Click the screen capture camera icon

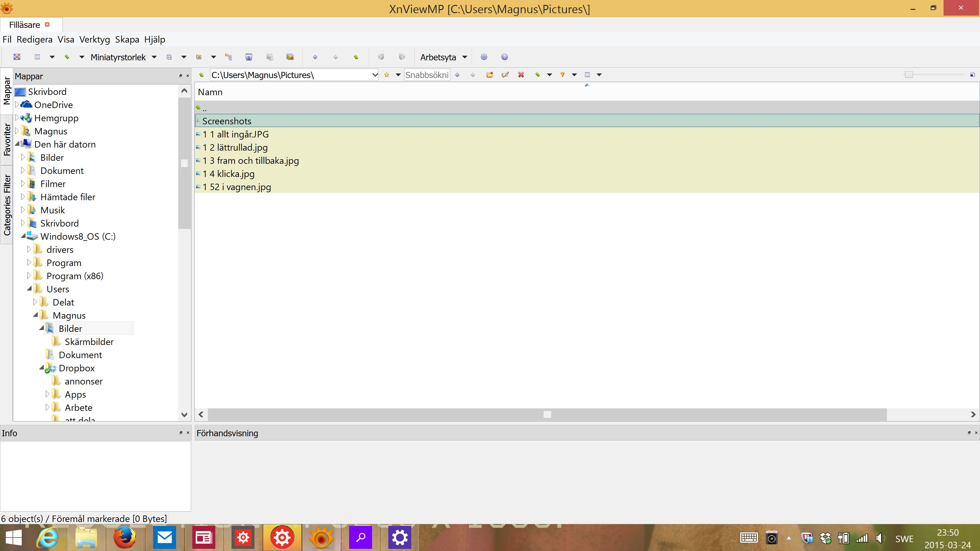249,57
